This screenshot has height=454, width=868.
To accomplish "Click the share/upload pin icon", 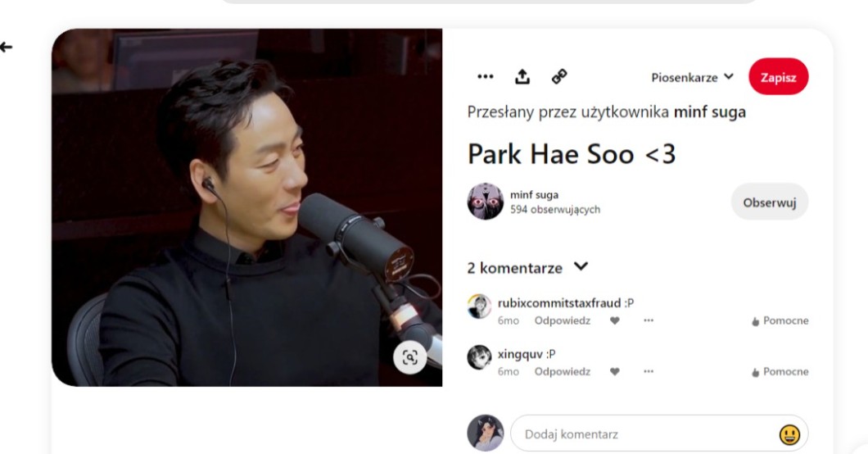I will click(522, 77).
